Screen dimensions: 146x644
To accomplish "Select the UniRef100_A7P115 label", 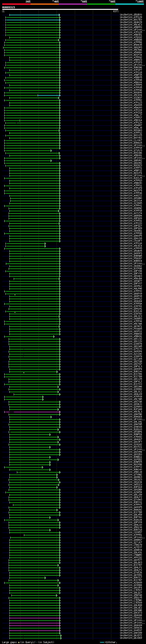I will [131, 32].
